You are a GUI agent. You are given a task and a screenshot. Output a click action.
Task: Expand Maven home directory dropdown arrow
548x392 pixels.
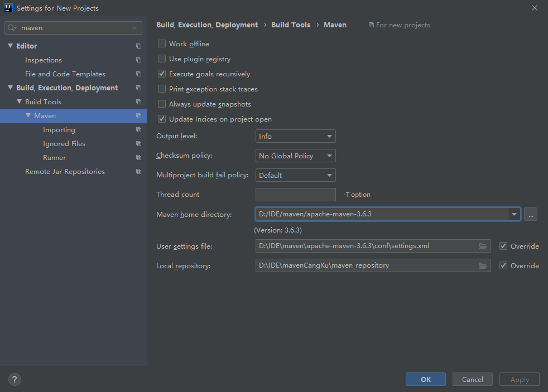514,214
